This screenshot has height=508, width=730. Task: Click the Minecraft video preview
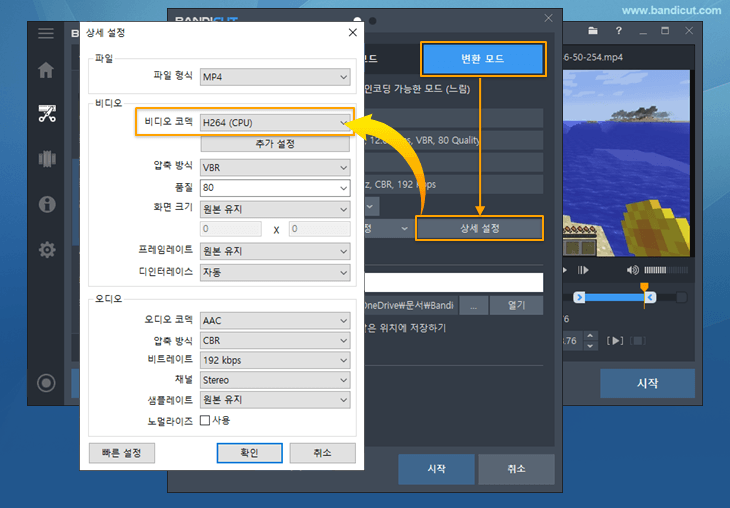click(x=626, y=163)
